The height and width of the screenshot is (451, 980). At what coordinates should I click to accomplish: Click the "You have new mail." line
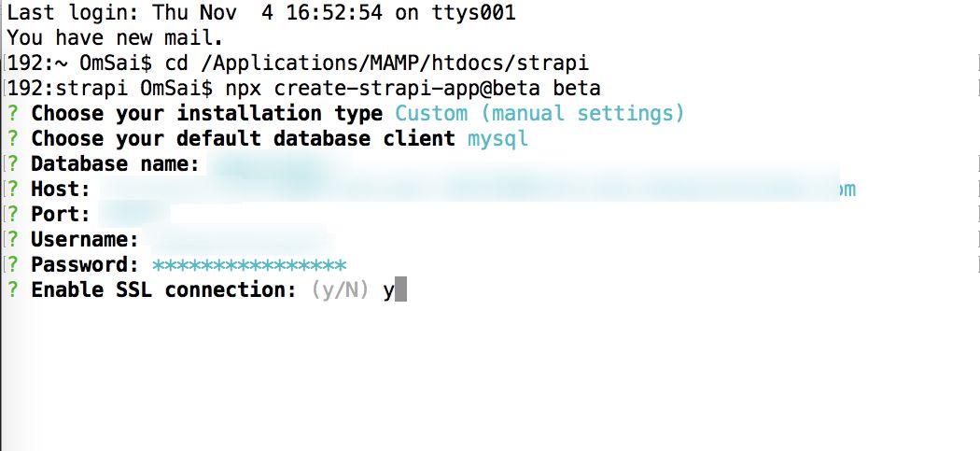[114, 38]
